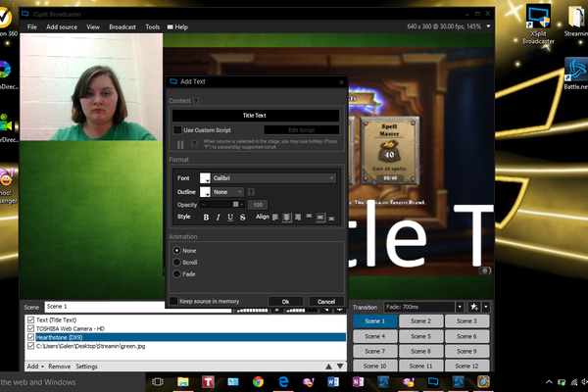
Task: Click help icon next to pause button
Action: coord(194,143)
